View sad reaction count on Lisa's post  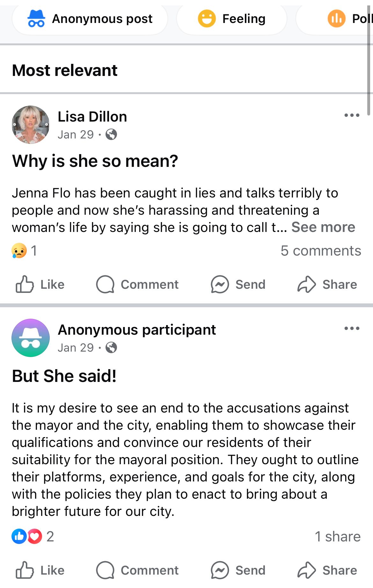point(25,251)
